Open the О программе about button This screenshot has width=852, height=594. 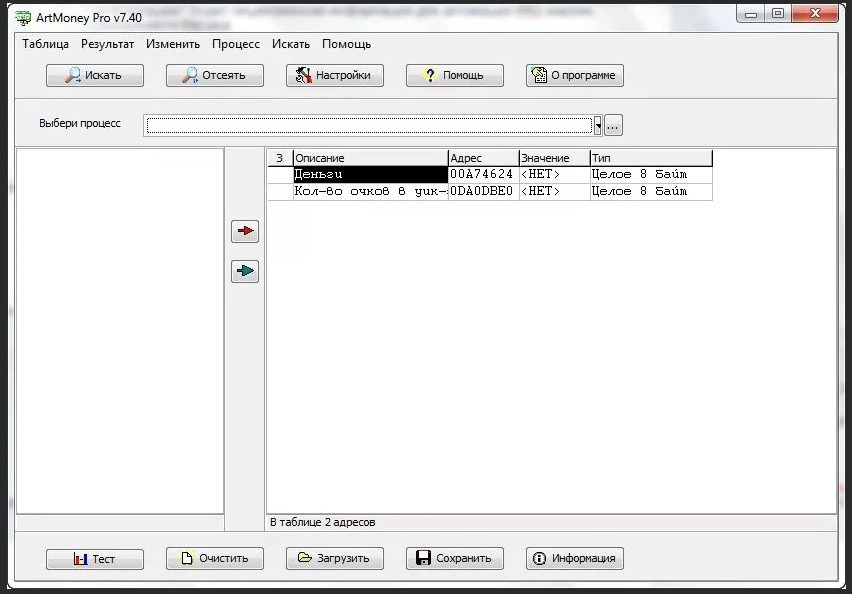575,76
